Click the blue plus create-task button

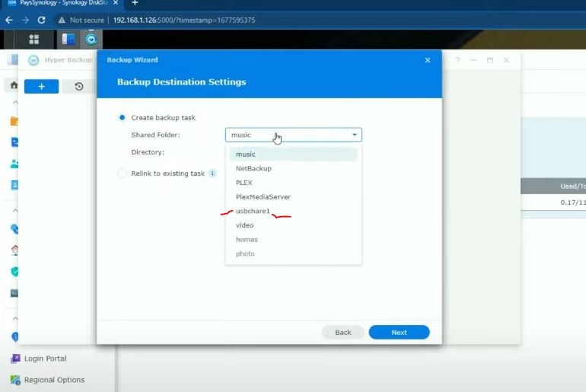(x=42, y=87)
